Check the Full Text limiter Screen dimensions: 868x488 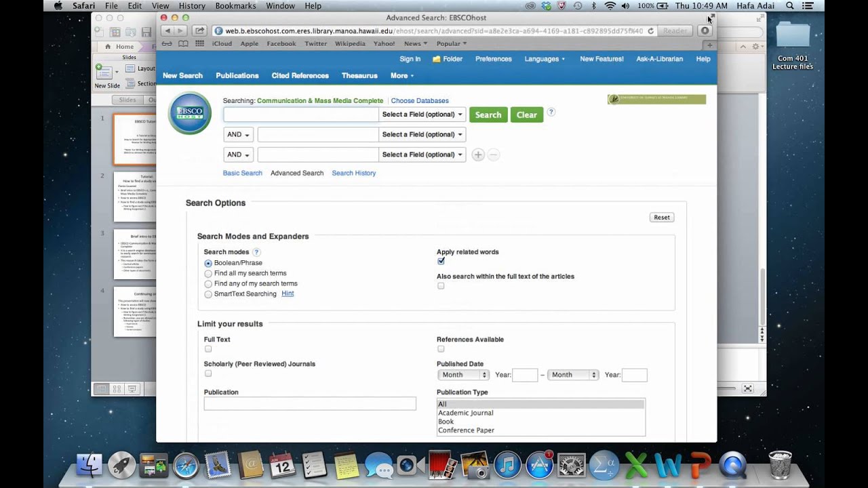point(208,349)
